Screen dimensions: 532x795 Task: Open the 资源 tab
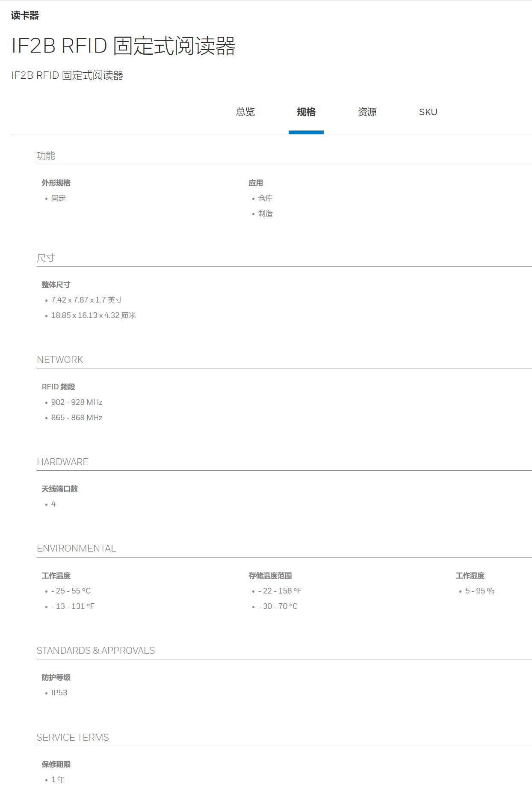pyautogui.click(x=367, y=112)
